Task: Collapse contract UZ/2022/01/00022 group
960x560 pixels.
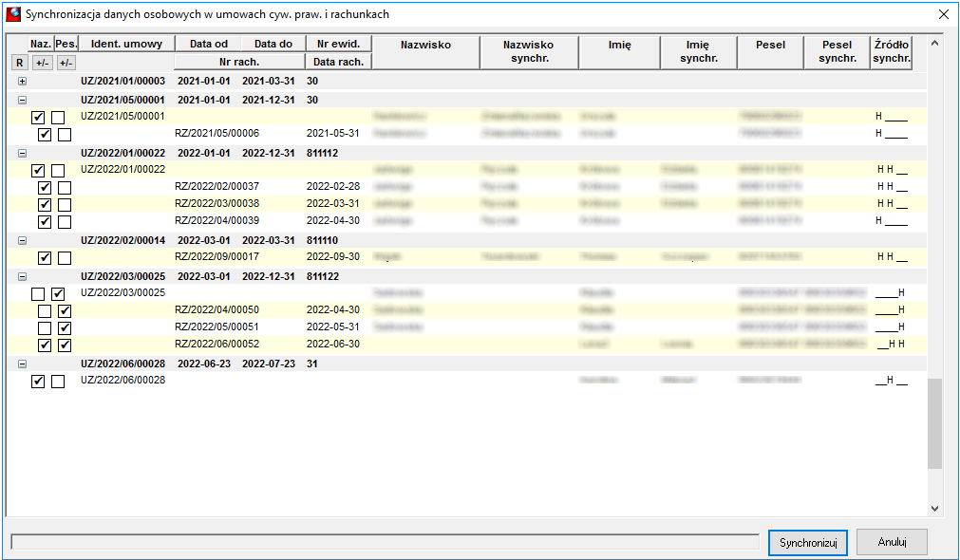Action: pos(23,154)
